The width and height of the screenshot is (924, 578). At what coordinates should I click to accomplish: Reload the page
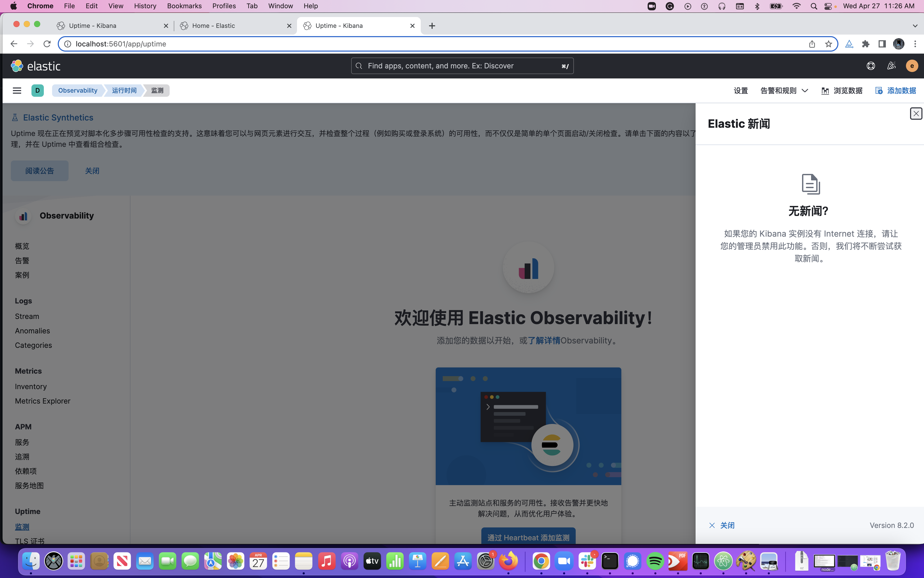click(x=47, y=44)
